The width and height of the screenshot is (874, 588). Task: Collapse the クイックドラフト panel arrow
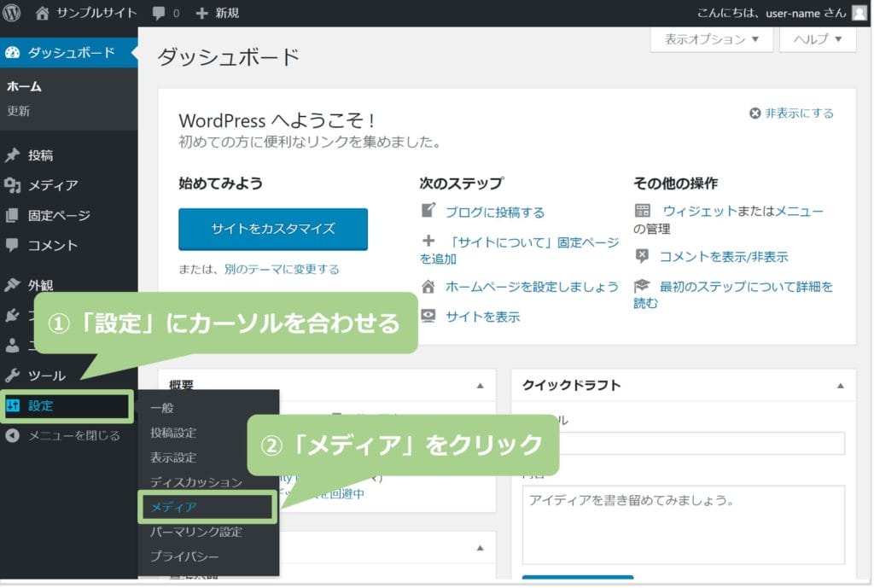coord(840,386)
